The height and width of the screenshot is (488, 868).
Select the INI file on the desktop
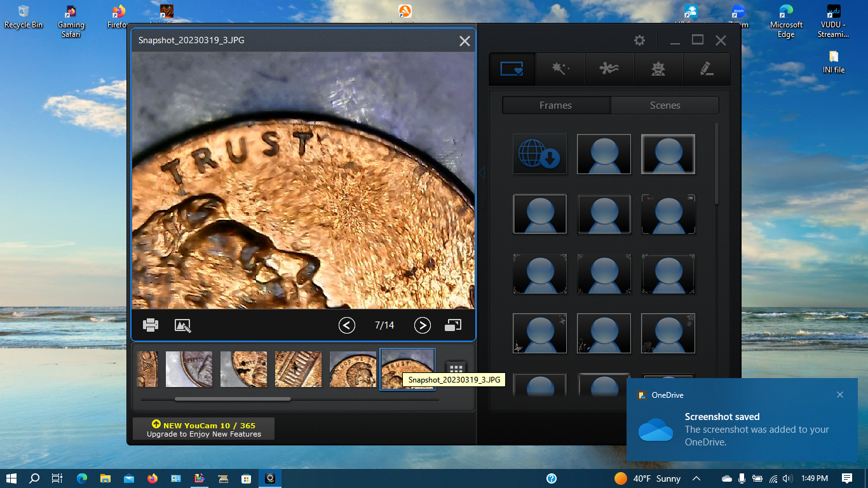click(x=834, y=62)
